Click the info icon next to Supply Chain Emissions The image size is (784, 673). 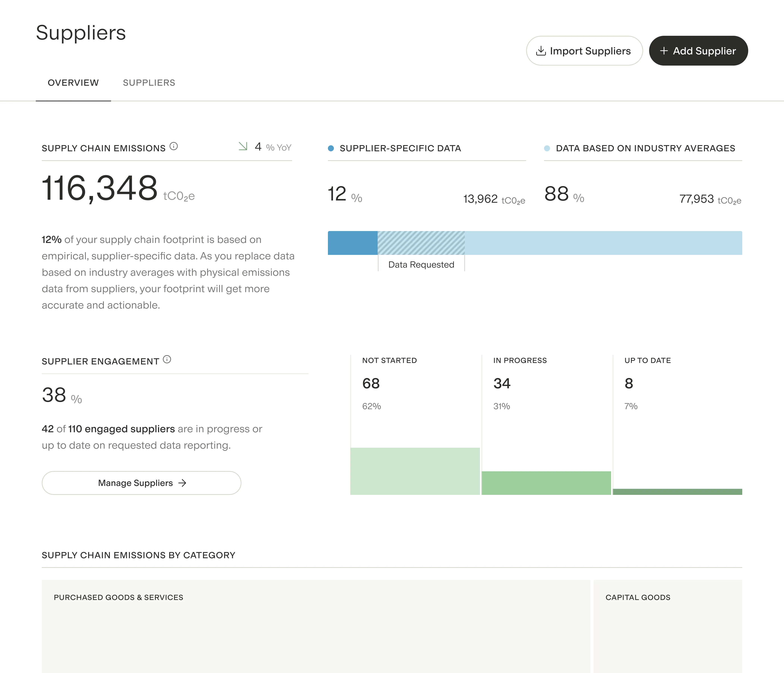[174, 146]
